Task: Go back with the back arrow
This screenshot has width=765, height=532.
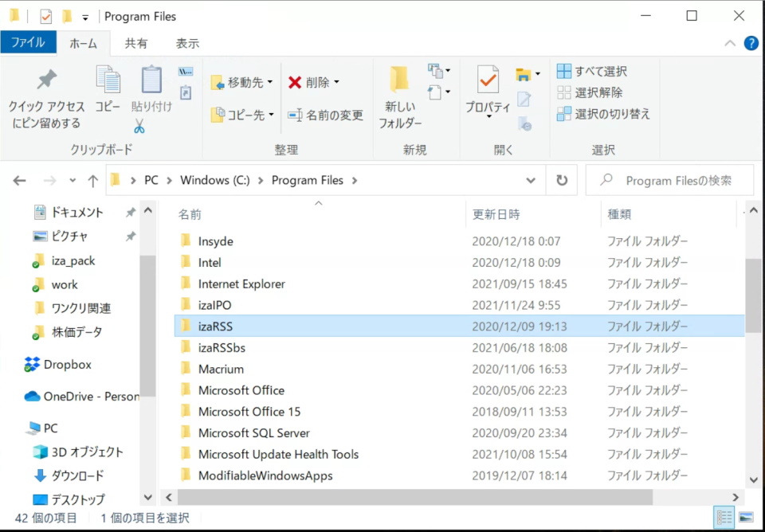Action: (x=19, y=181)
